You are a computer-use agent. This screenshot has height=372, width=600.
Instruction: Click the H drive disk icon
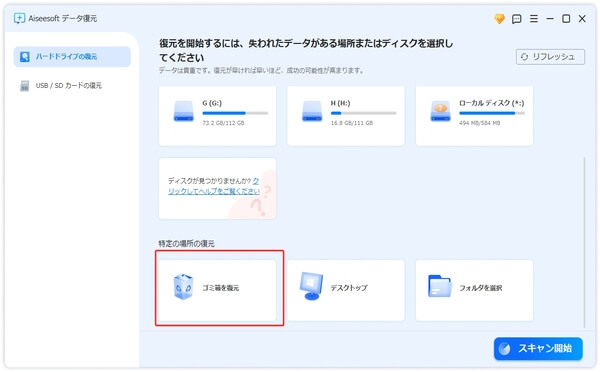click(312, 111)
